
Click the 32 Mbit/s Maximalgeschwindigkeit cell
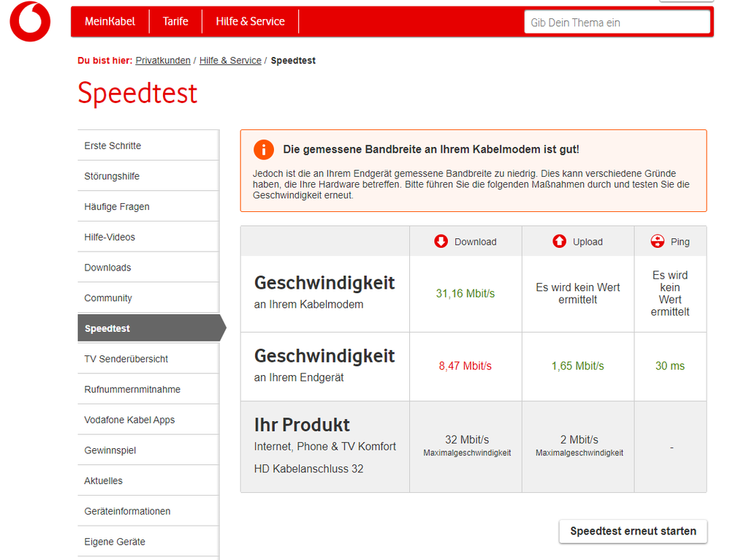pos(467,446)
